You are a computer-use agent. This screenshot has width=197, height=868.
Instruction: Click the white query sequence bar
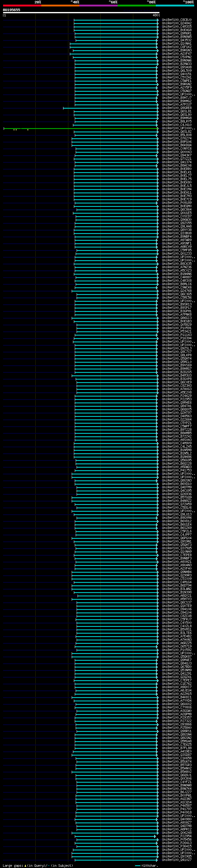[x=81, y=12]
